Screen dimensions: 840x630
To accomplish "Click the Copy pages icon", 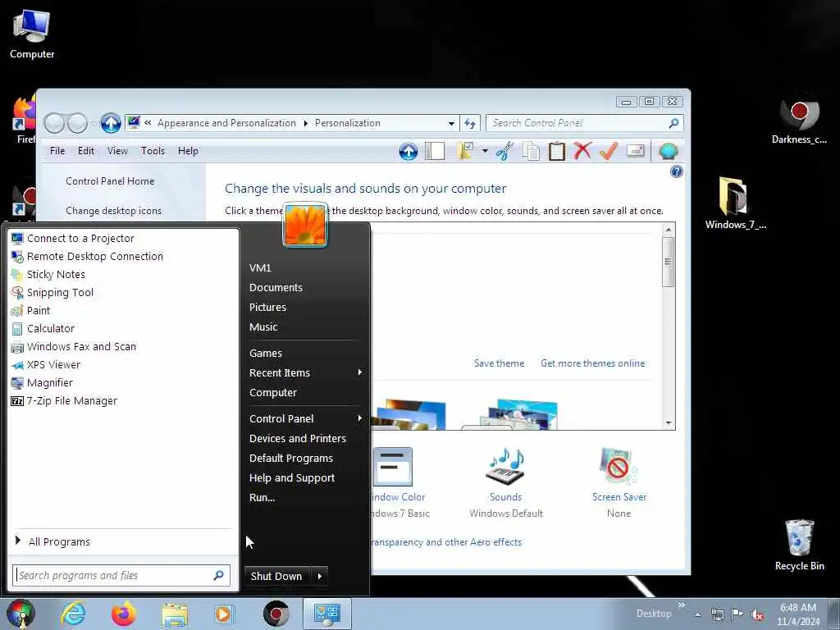I will pyautogui.click(x=531, y=152).
